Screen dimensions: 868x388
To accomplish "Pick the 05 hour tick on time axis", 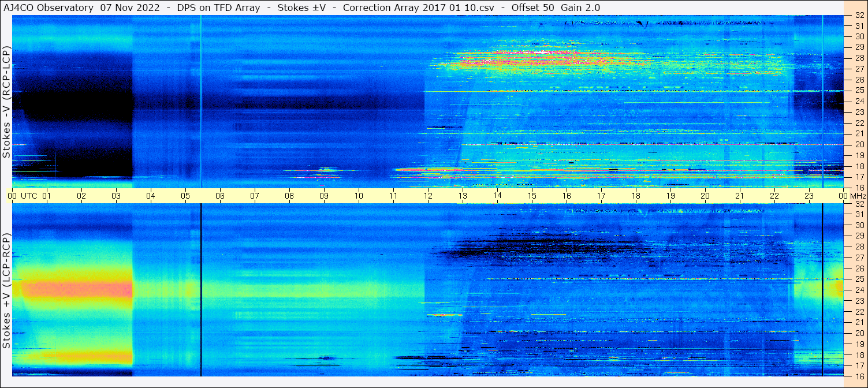I will coord(185,196).
